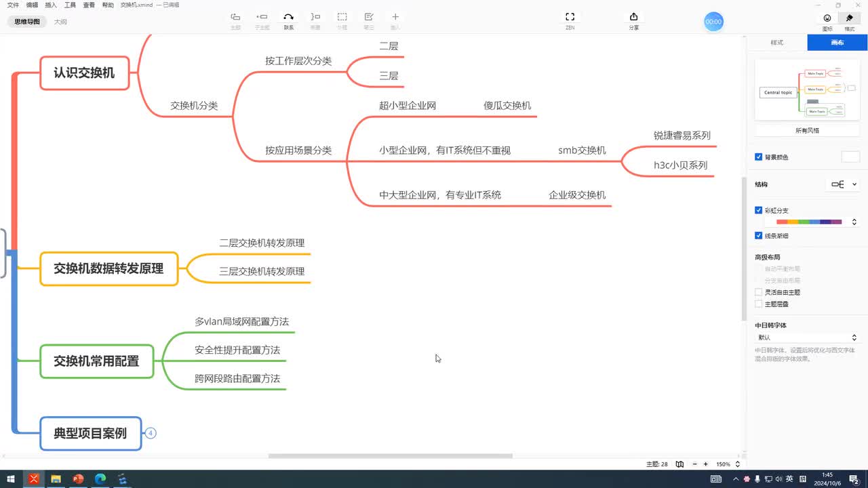Switch to the Mind Map (思维导图) view tab

coord(27,22)
